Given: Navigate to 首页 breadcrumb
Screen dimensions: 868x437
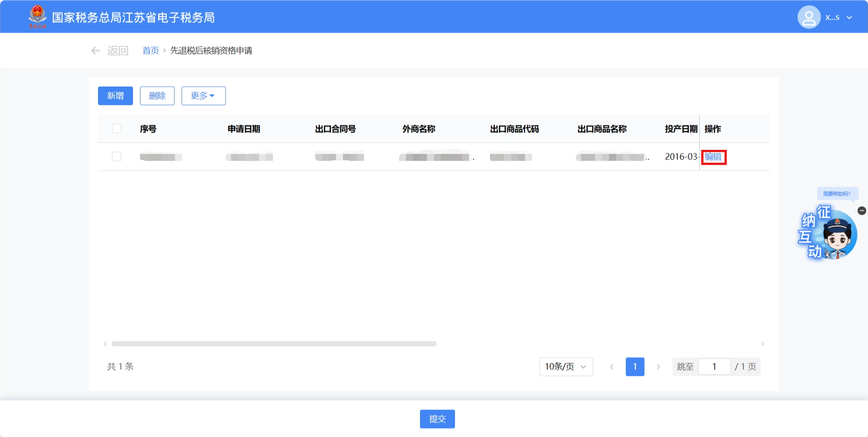Looking at the screenshot, I should [150, 51].
